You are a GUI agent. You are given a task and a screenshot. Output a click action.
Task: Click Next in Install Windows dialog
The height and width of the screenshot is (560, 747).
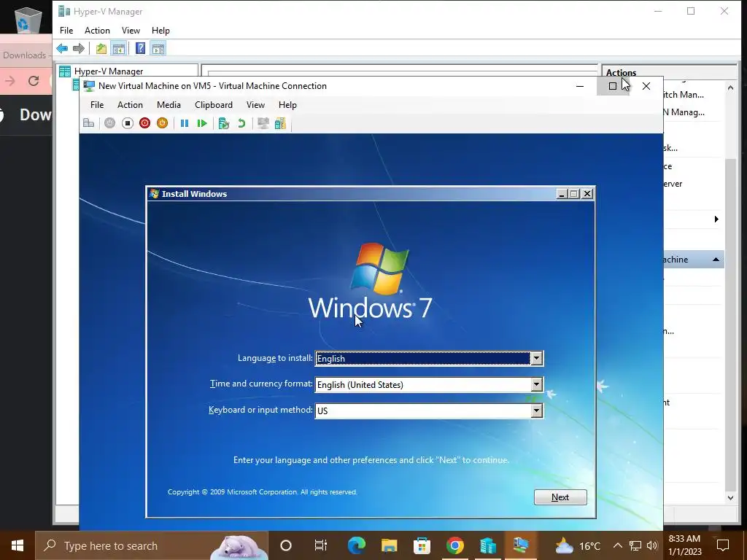coord(560,497)
